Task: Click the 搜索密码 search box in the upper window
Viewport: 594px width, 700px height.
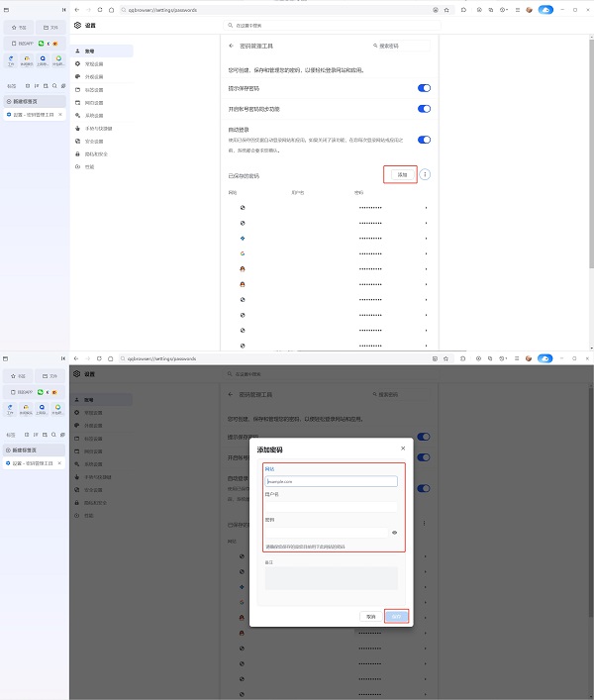Action: click(x=401, y=46)
